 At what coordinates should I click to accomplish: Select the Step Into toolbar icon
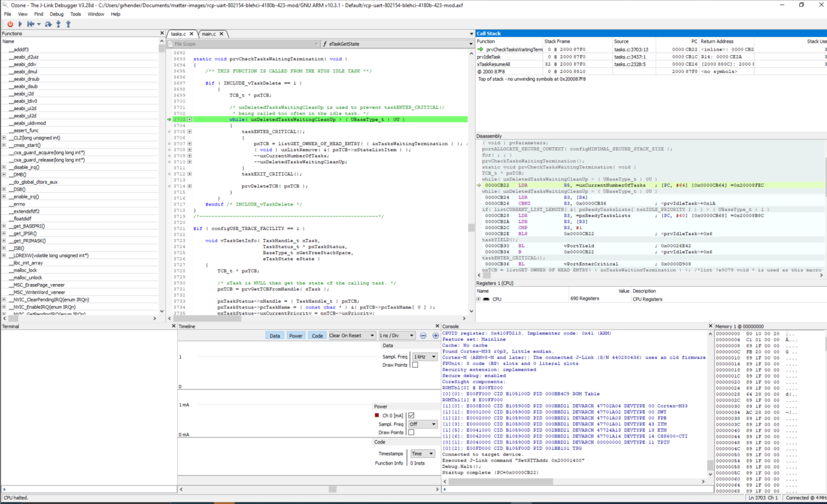click(58, 24)
